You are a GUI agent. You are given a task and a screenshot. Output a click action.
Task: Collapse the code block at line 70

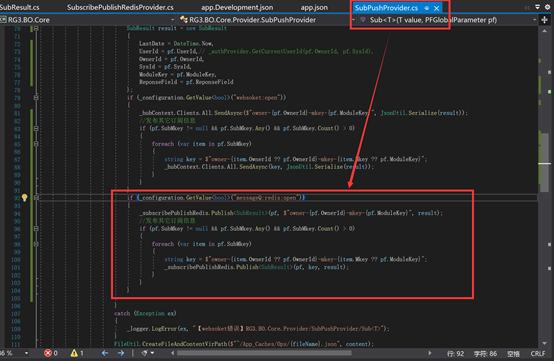36,28
